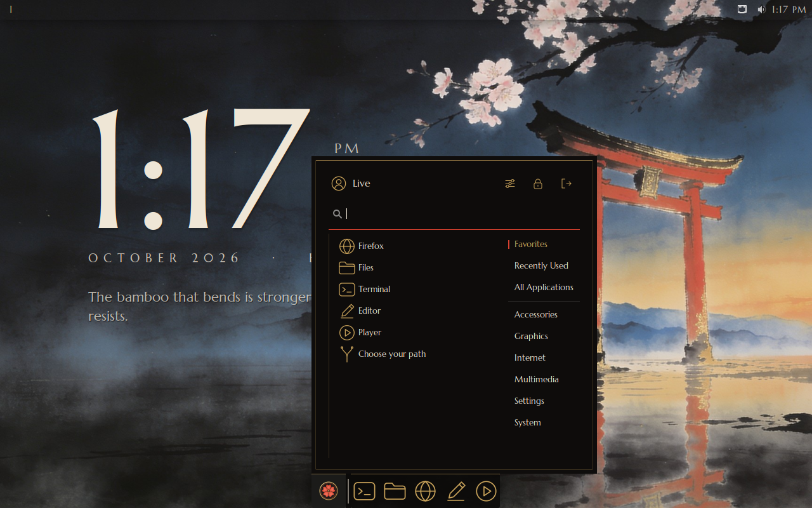Lock the screen with padlock icon

click(x=538, y=184)
